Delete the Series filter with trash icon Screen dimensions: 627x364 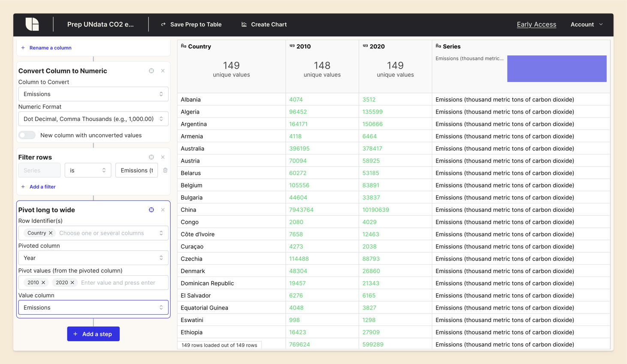(x=165, y=170)
